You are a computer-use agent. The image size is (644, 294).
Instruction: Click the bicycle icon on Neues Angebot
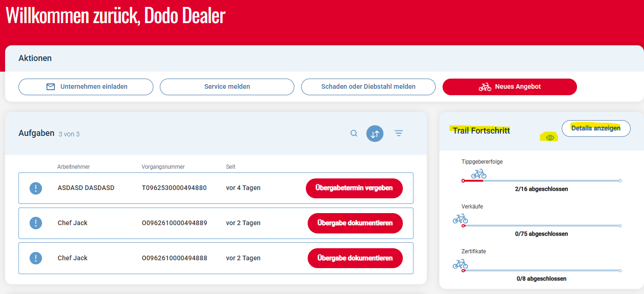pyautogui.click(x=485, y=87)
